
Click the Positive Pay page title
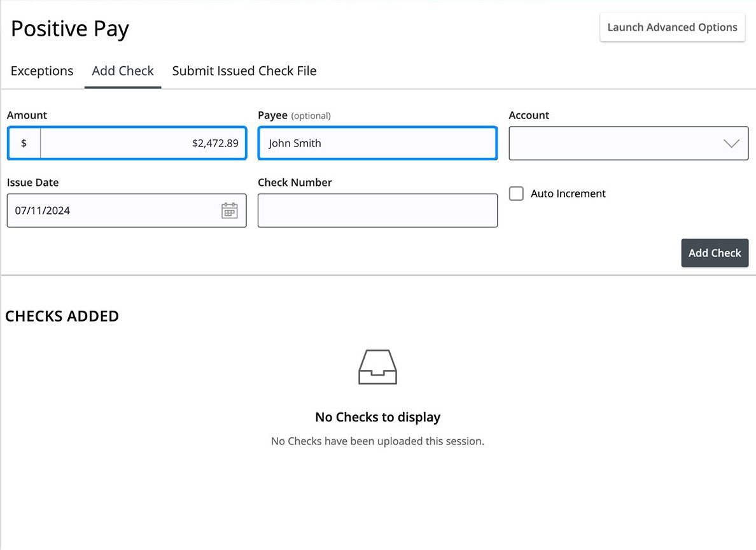pos(70,29)
